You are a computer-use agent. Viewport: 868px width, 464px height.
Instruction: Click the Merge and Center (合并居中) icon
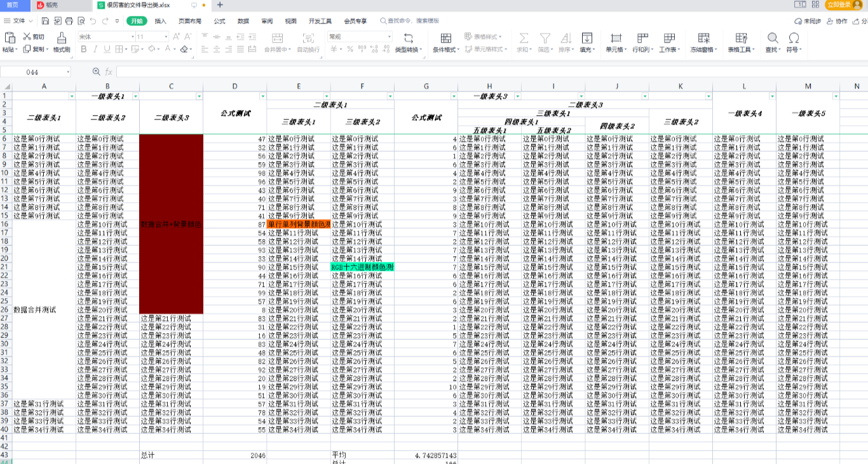click(x=277, y=38)
